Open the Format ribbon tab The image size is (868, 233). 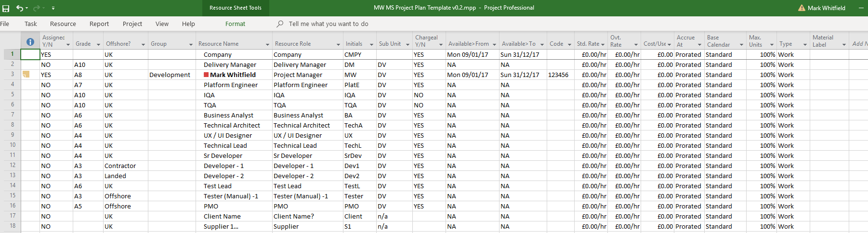[235, 24]
